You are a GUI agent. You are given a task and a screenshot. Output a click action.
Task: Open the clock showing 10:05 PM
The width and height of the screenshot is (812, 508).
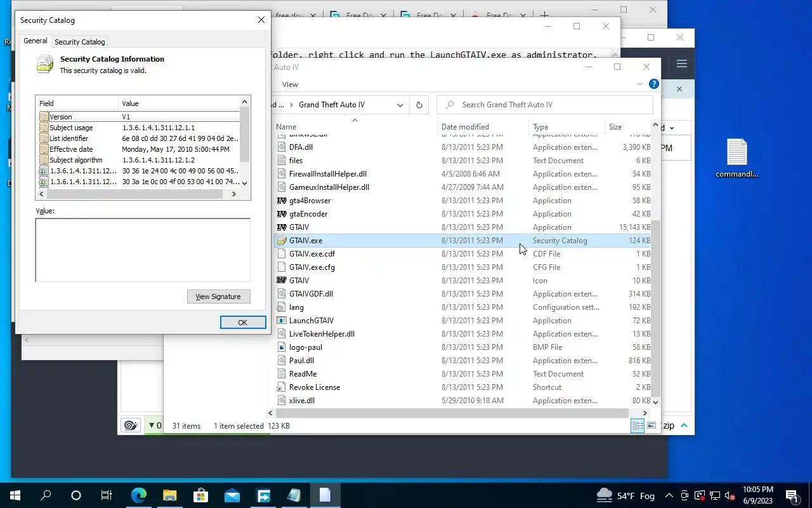pos(757,495)
